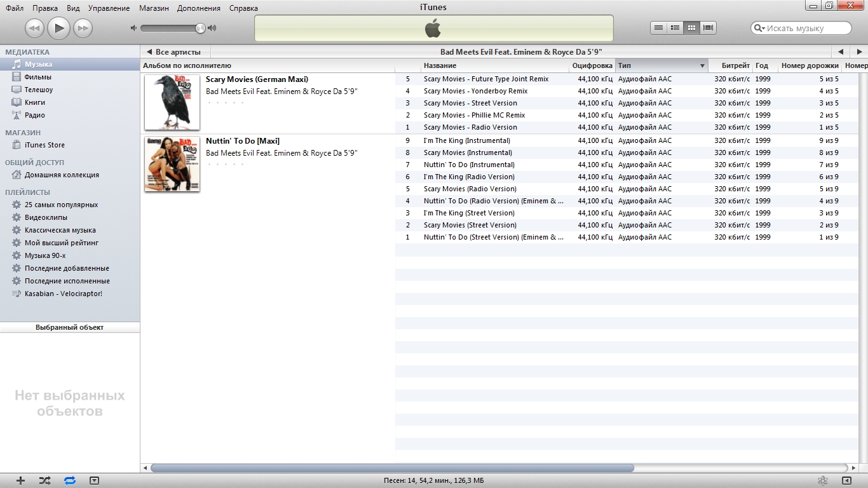The height and width of the screenshot is (488, 868).
Task: Click the quiet speaker icon beside volume
Action: click(133, 28)
